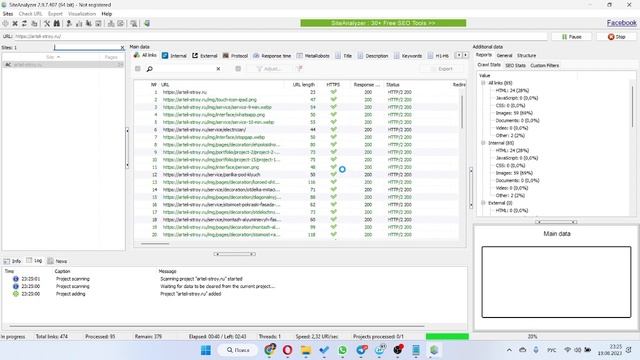The image size is (640, 360).
Task: Open the Visualization menu
Action: [x=82, y=14]
